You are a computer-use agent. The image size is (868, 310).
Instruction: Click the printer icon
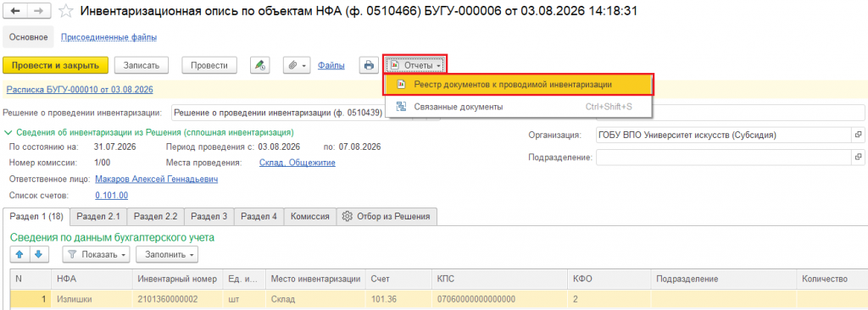tap(369, 65)
